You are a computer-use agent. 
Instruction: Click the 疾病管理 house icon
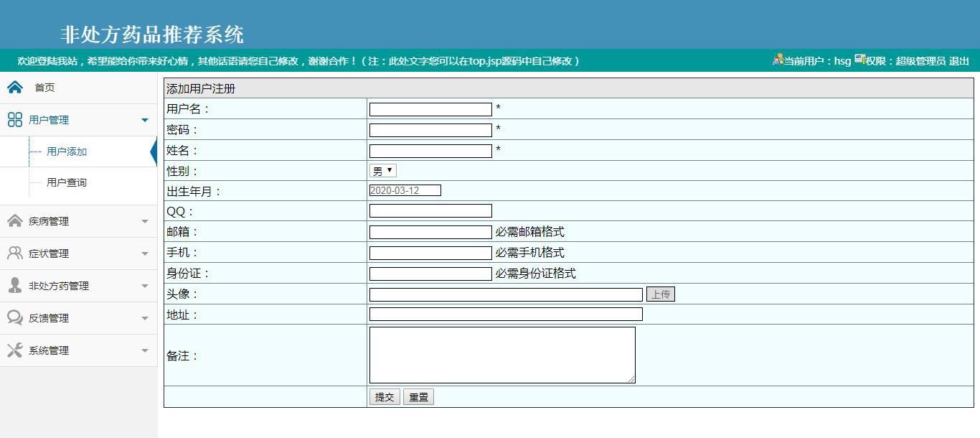(15, 220)
